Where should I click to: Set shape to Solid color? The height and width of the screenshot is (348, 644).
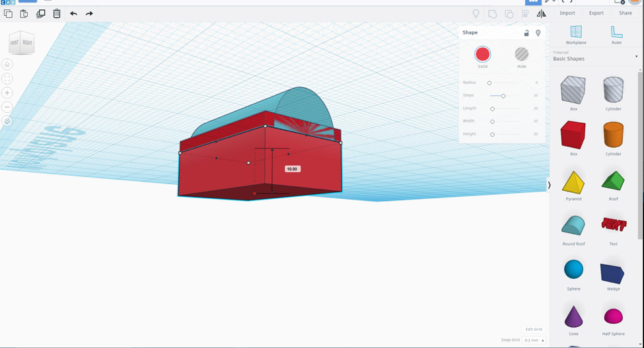[x=482, y=54]
